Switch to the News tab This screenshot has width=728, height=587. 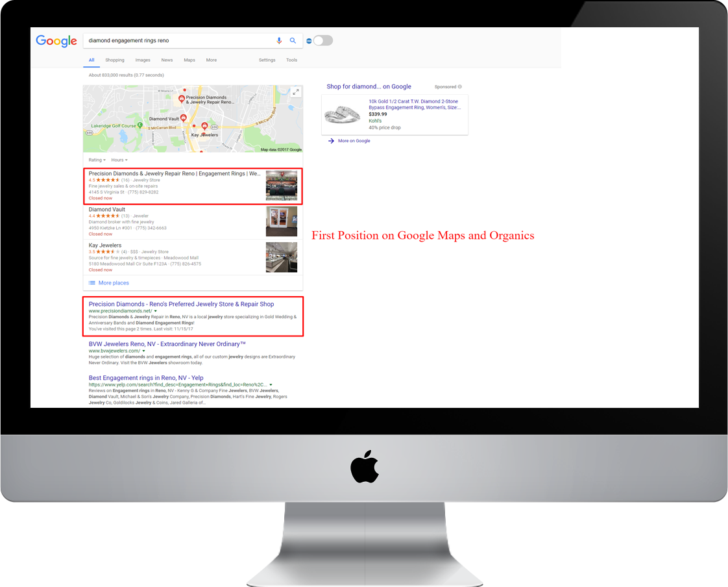pos(167,60)
